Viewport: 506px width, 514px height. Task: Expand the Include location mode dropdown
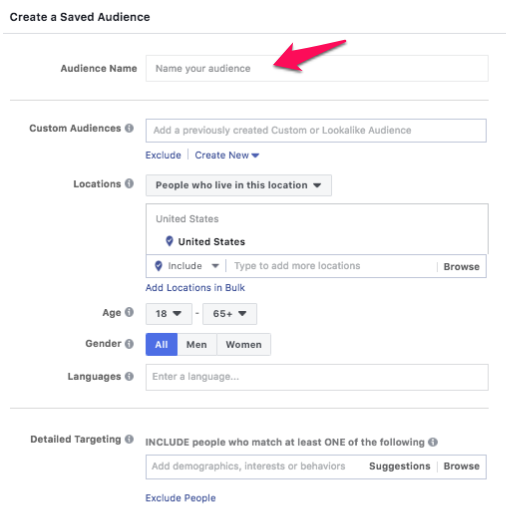coord(187,266)
